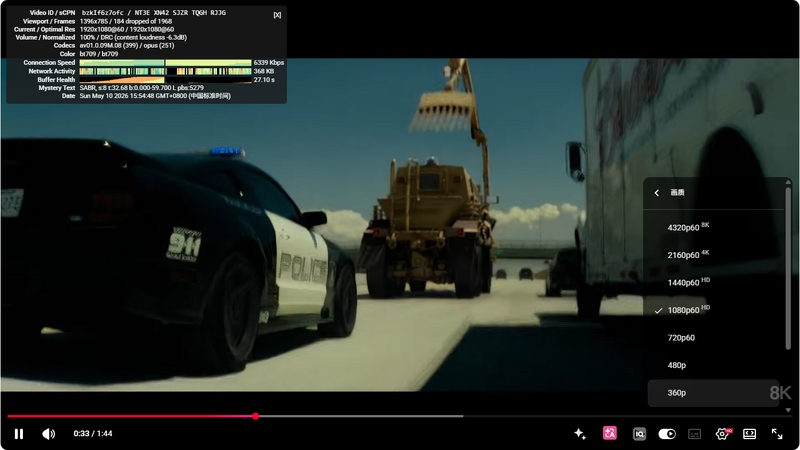Click the 1396x785 viewport value
800x450 pixels.
point(93,21)
